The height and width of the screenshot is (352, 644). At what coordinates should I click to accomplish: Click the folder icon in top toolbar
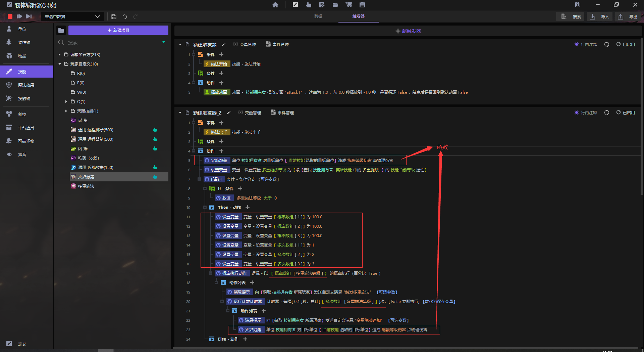[x=335, y=5]
